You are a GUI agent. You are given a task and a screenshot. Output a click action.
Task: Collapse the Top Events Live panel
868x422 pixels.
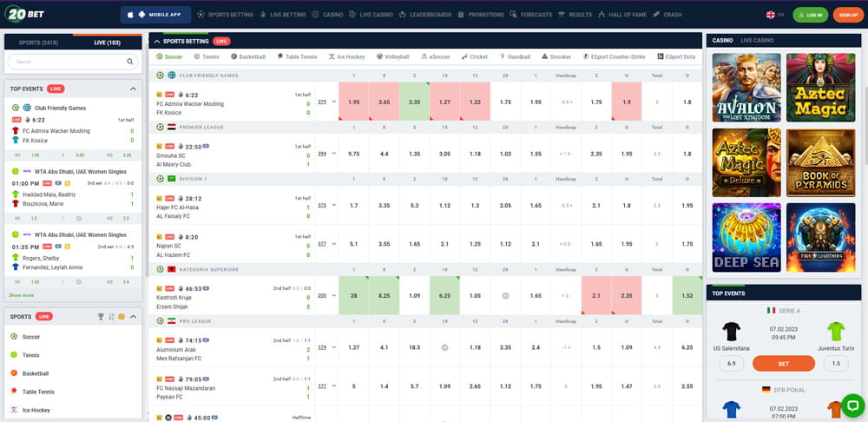[x=133, y=89]
